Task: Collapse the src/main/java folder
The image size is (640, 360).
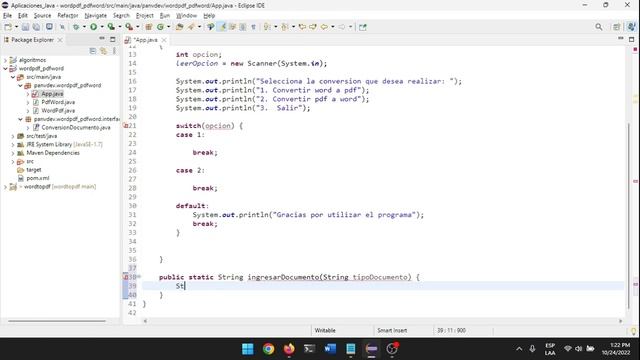Action: [x=13, y=77]
